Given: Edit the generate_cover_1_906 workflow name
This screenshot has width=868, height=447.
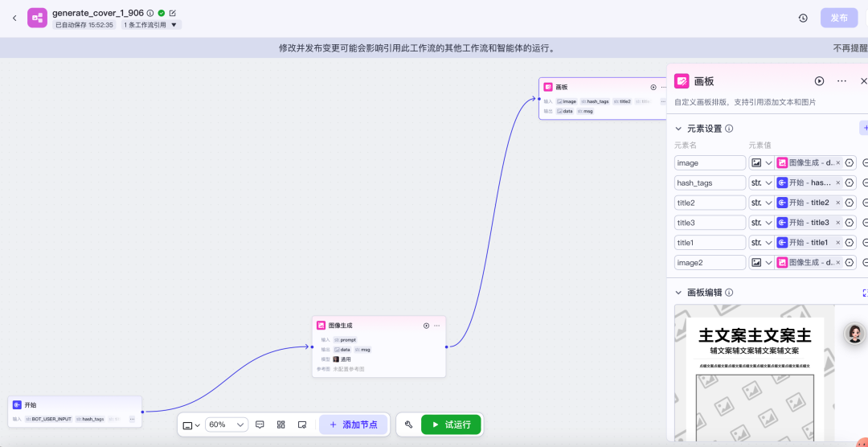Looking at the screenshot, I should pyautogui.click(x=173, y=13).
